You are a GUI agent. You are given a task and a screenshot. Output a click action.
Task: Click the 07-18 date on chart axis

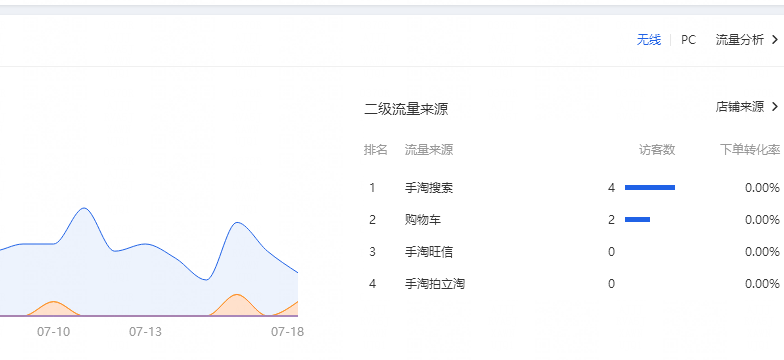point(288,332)
